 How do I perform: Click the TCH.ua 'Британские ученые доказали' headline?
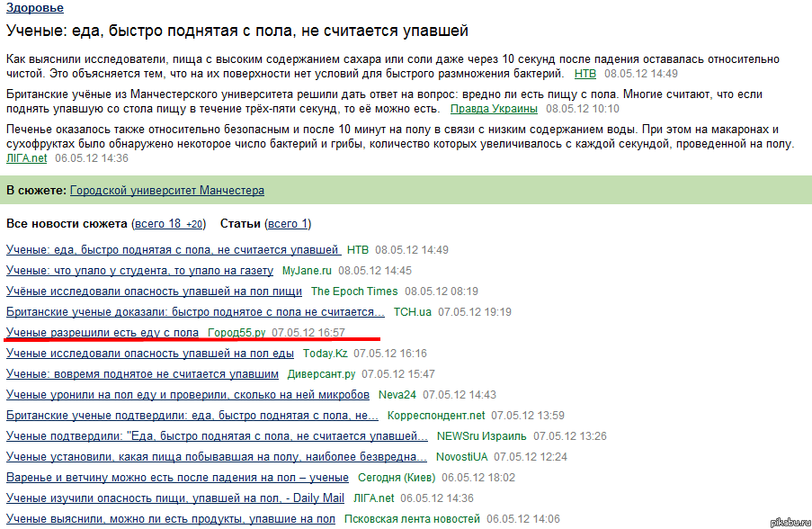195,311
